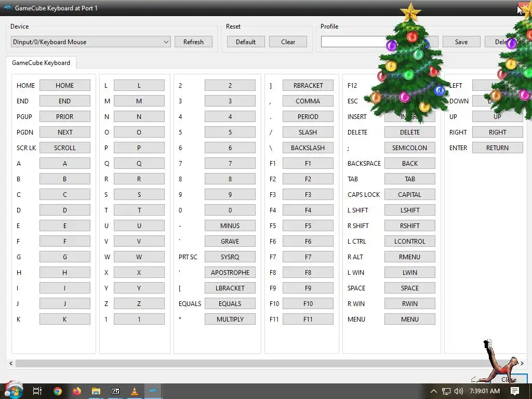The height and width of the screenshot is (399, 532).
Task: Click the SEMICOLON mapping button
Action: pyautogui.click(x=410, y=148)
